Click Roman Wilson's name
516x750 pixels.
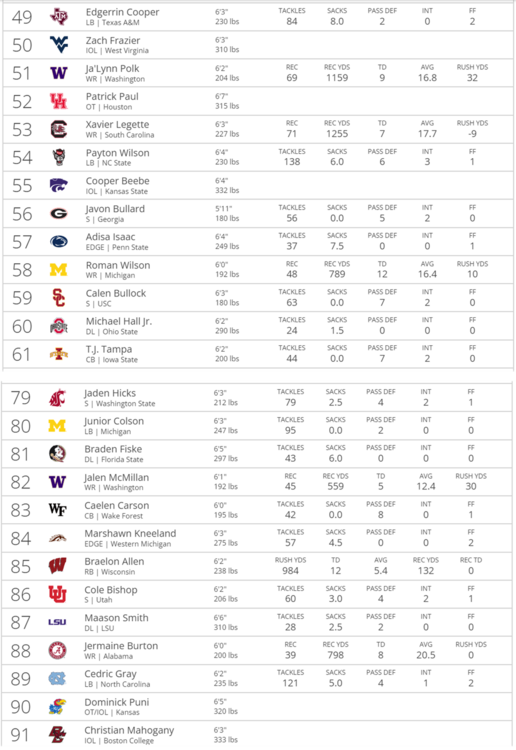click(x=118, y=265)
